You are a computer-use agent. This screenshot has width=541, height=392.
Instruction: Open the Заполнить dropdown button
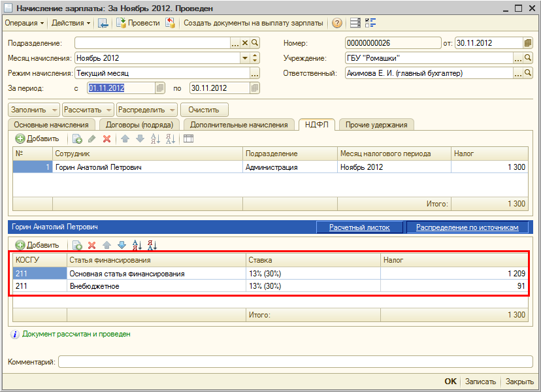tap(33, 109)
